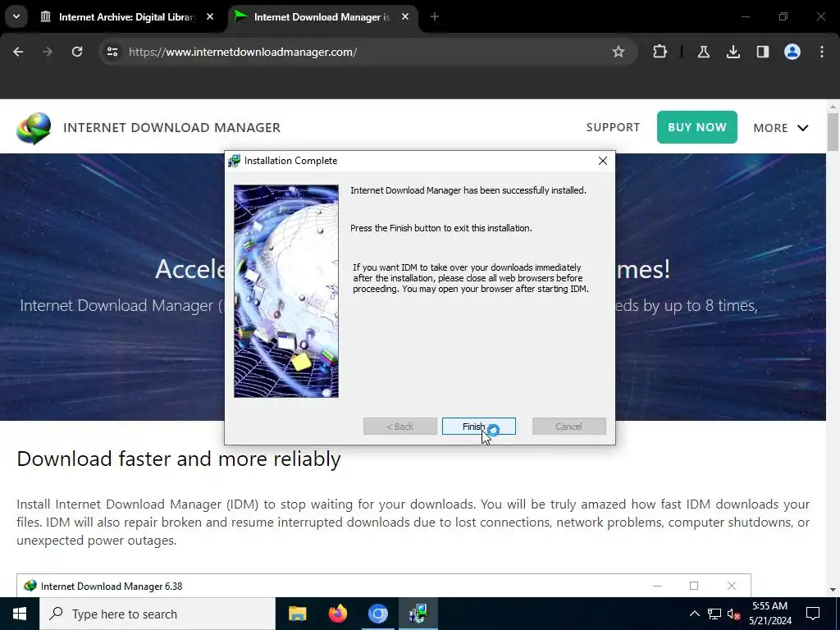
Task: Click the page vertical scrollbar thumb
Action: tap(833, 132)
